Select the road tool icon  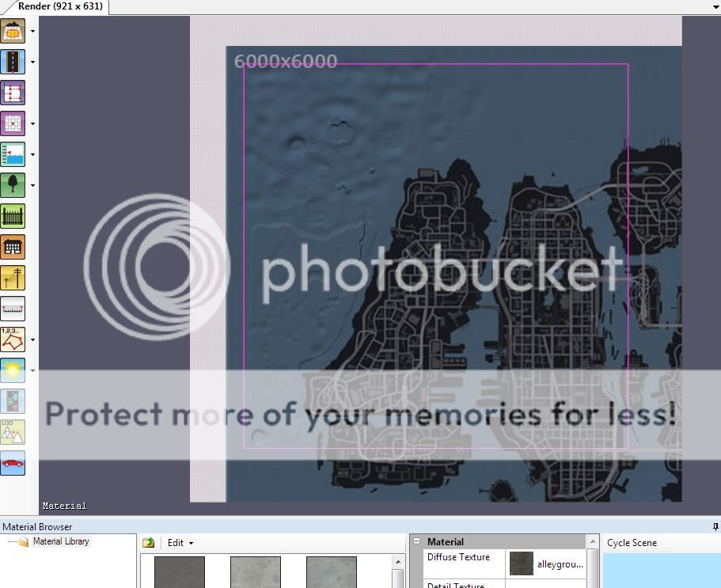pyautogui.click(x=13, y=62)
